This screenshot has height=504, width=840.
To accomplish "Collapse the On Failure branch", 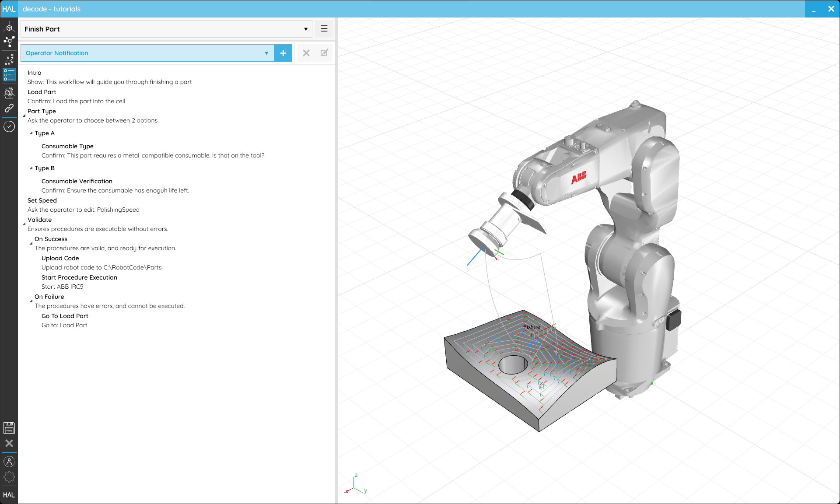I will tap(31, 301).
